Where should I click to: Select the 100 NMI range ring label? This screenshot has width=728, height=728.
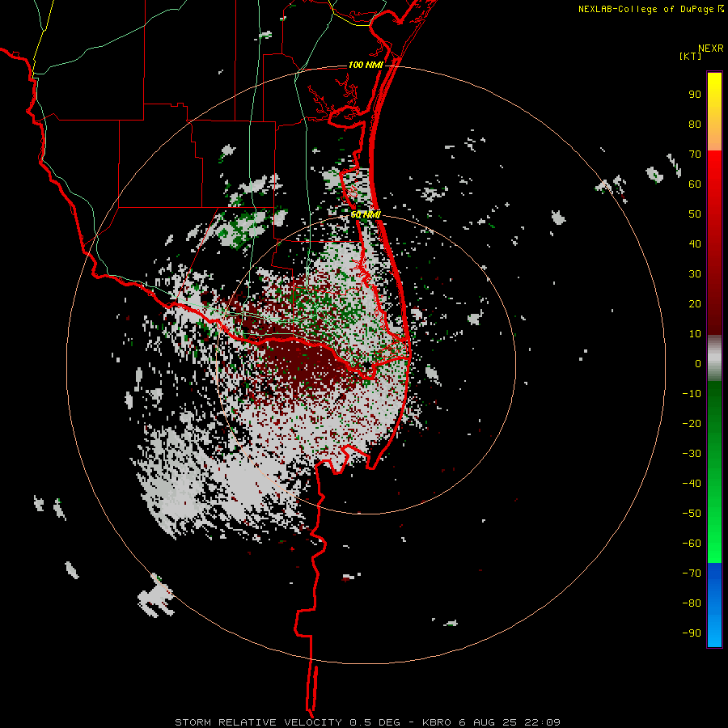pos(366,65)
